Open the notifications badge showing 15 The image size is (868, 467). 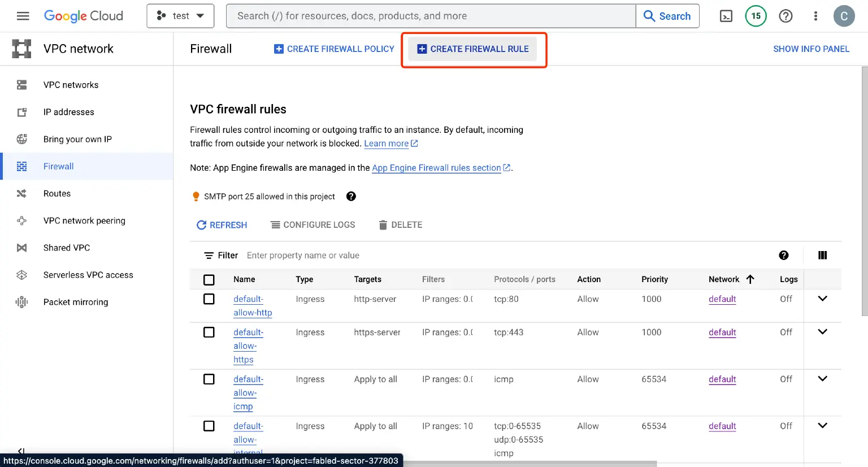tap(756, 16)
